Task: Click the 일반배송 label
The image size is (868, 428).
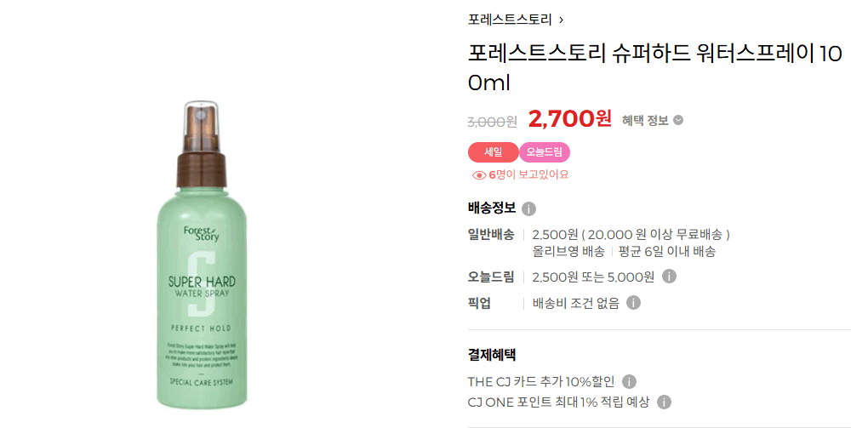Action: pos(491,234)
